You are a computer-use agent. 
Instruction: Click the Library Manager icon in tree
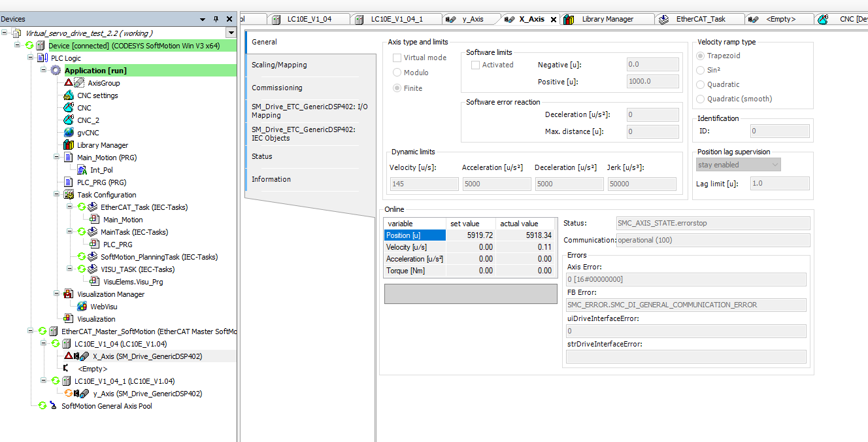pyautogui.click(x=69, y=145)
